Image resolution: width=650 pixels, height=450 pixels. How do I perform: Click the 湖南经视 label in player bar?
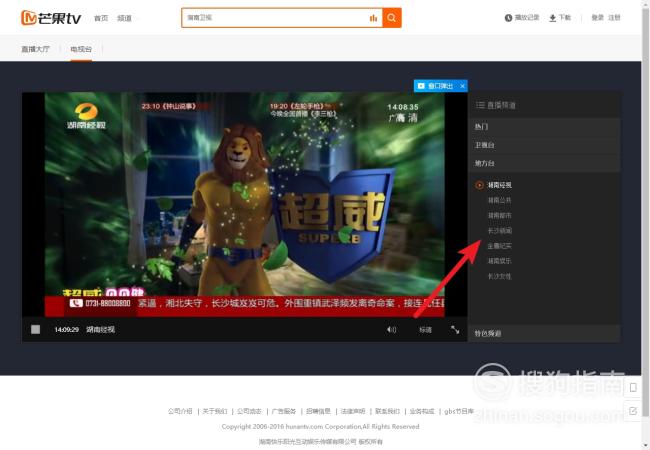[x=100, y=329]
